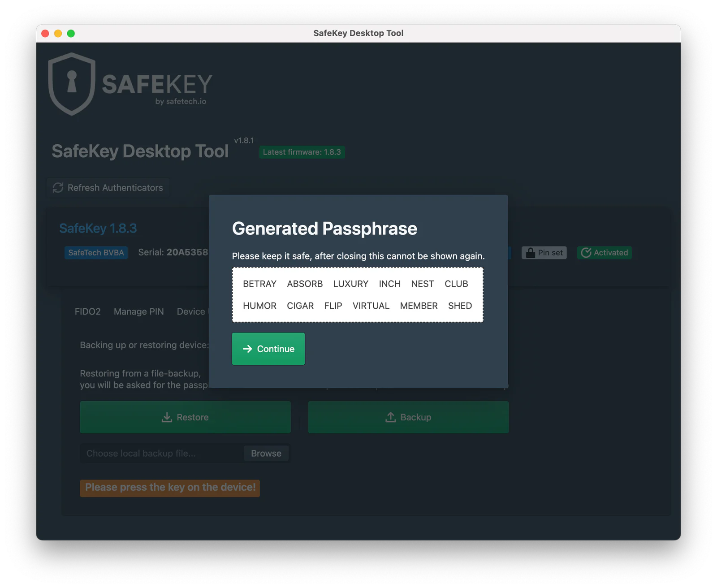The height and width of the screenshot is (588, 717).
Task: Click the checkmark icon next to Activated
Action: tap(586, 253)
